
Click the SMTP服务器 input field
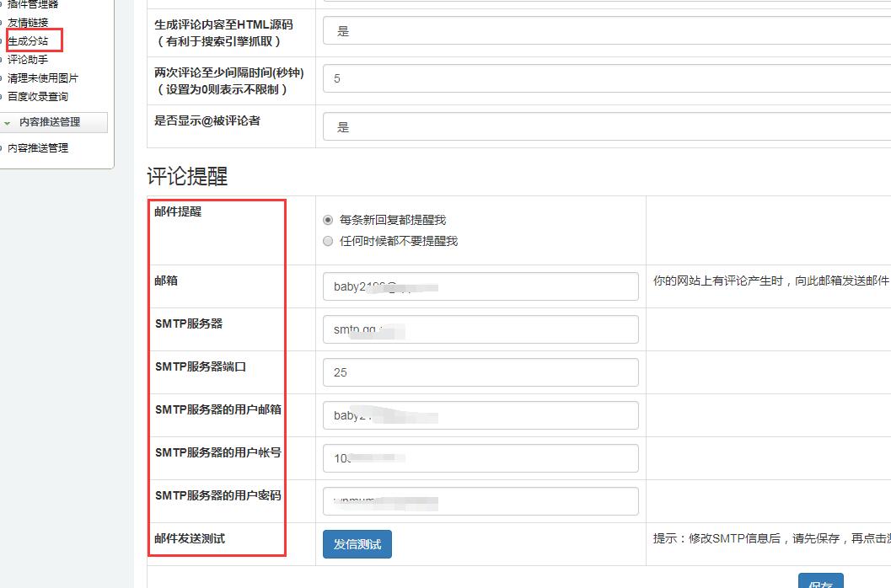tap(480, 329)
